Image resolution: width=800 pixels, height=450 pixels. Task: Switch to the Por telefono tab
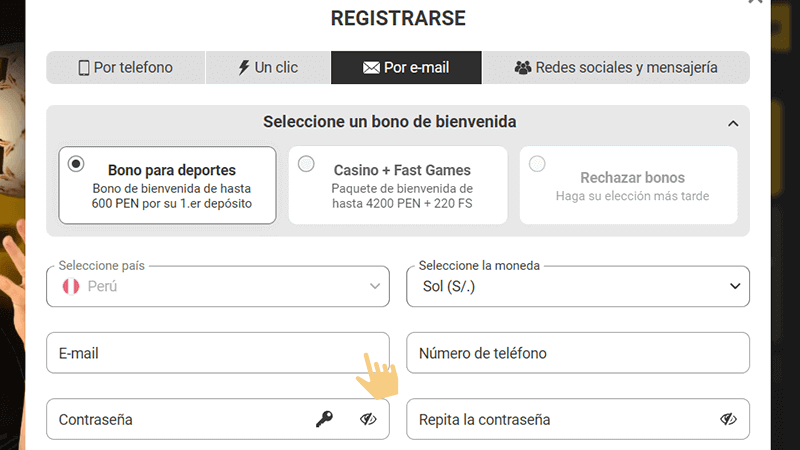(x=126, y=68)
